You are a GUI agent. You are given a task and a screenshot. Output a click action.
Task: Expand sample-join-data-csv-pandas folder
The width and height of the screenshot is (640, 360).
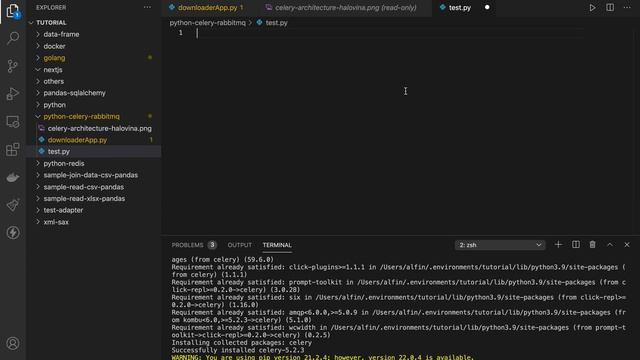[x=91, y=175]
